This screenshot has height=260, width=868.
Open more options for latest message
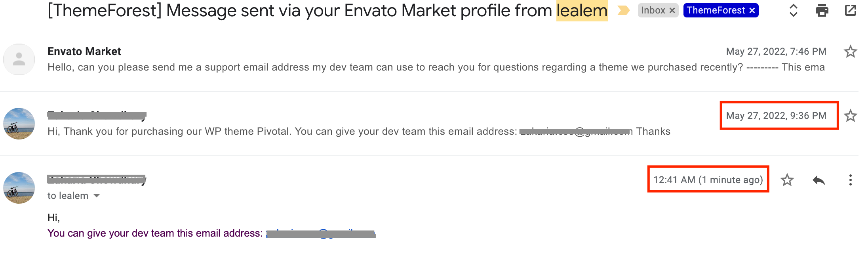(850, 180)
